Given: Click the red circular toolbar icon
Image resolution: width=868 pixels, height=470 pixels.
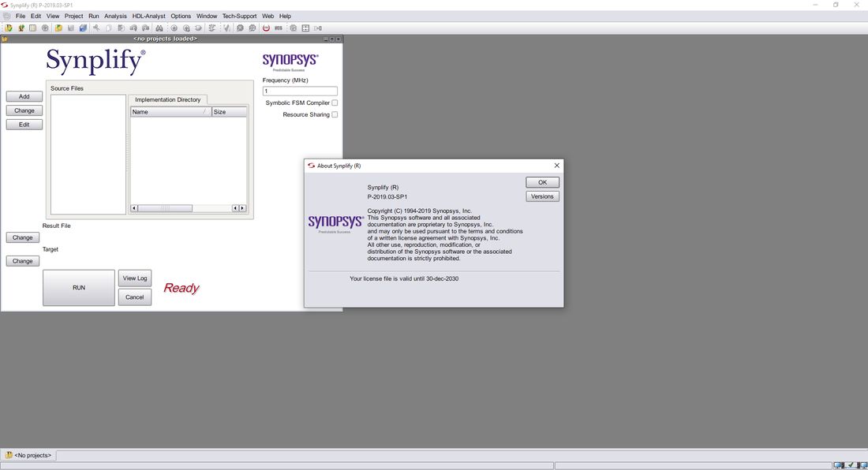Looking at the screenshot, I should [266, 28].
